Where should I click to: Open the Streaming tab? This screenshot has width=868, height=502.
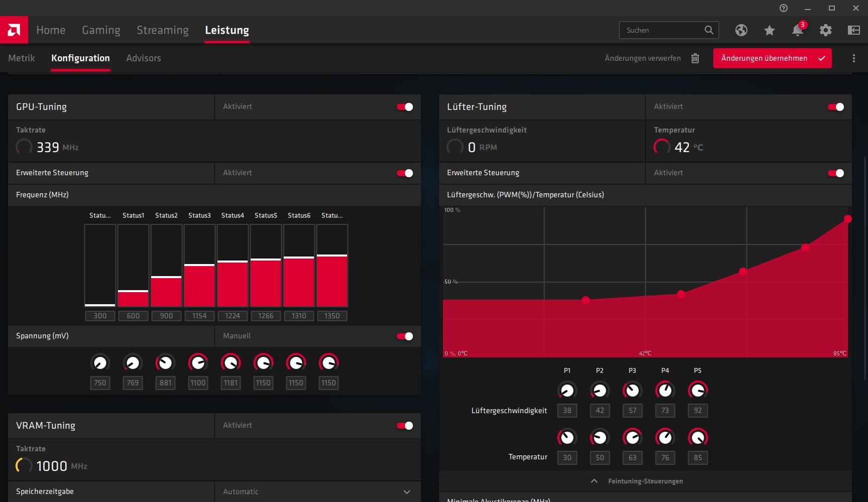tap(163, 30)
